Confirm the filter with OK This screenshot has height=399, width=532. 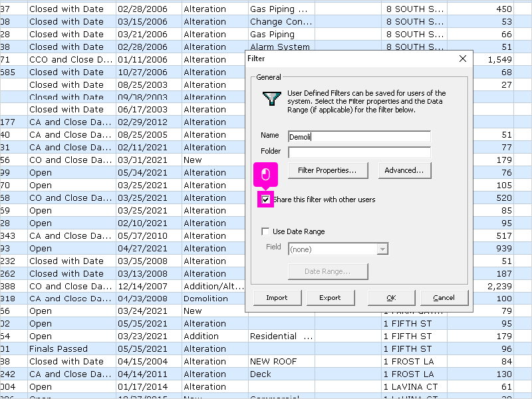click(x=391, y=298)
